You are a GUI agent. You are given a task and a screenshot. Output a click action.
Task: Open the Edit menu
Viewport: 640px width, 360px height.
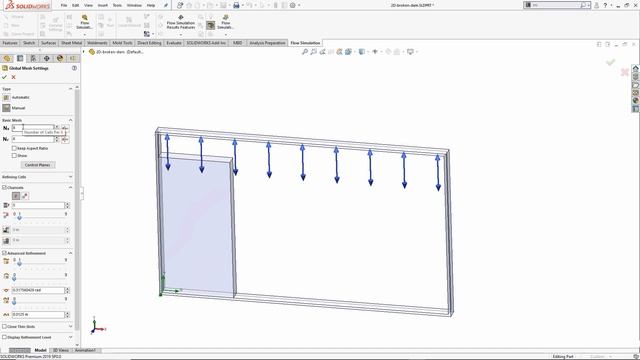[x=76, y=5]
